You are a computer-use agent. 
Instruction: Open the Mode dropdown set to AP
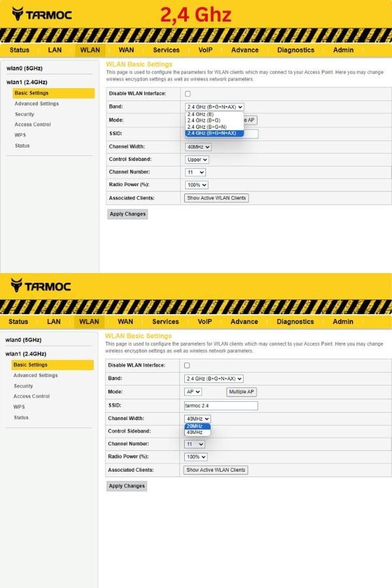click(x=193, y=392)
